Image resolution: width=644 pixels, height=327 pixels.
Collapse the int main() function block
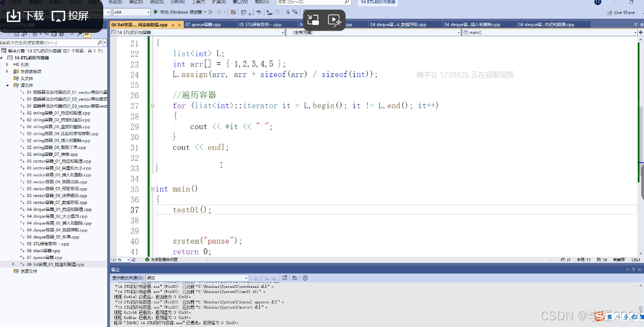(x=153, y=189)
